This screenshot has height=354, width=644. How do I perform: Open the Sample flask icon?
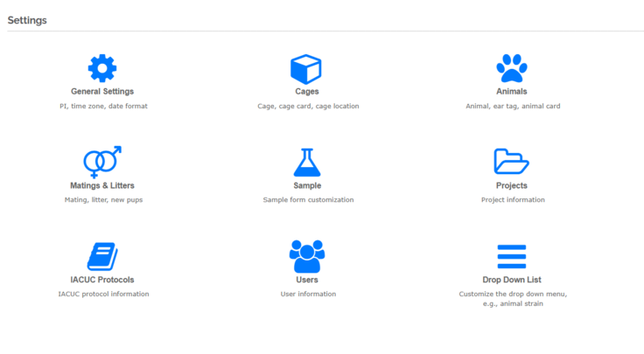pyautogui.click(x=307, y=163)
